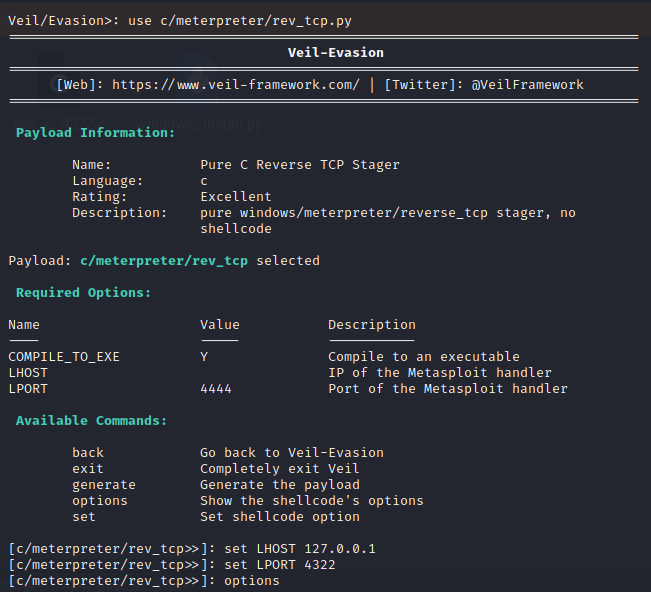651x592 pixels.
Task: Click the 'Y' value for COMPILE_TO_EXE
Action: [204, 357]
